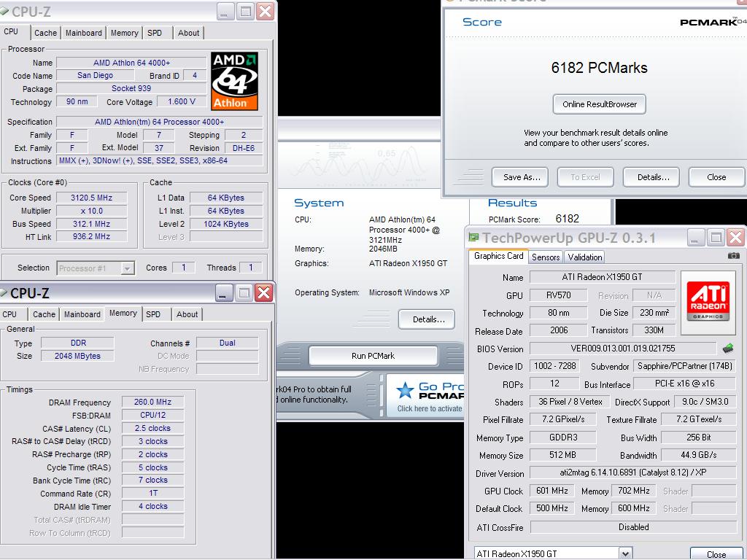This screenshot has width=747, height=560.
Task: Click the ATI Radeon logo in GPU-Z
Action: tap(708, 302)
